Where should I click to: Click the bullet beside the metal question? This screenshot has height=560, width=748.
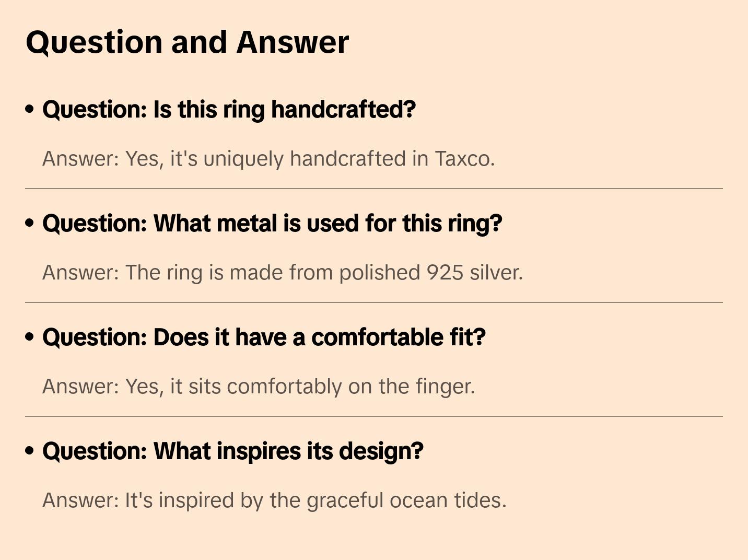pyautogui.click(x=30, y=223)
